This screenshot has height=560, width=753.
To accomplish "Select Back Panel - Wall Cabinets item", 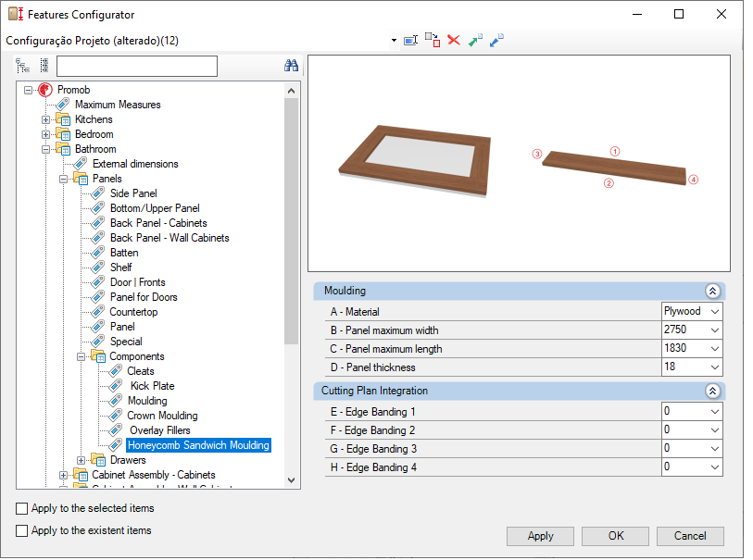I will [169, 238].
